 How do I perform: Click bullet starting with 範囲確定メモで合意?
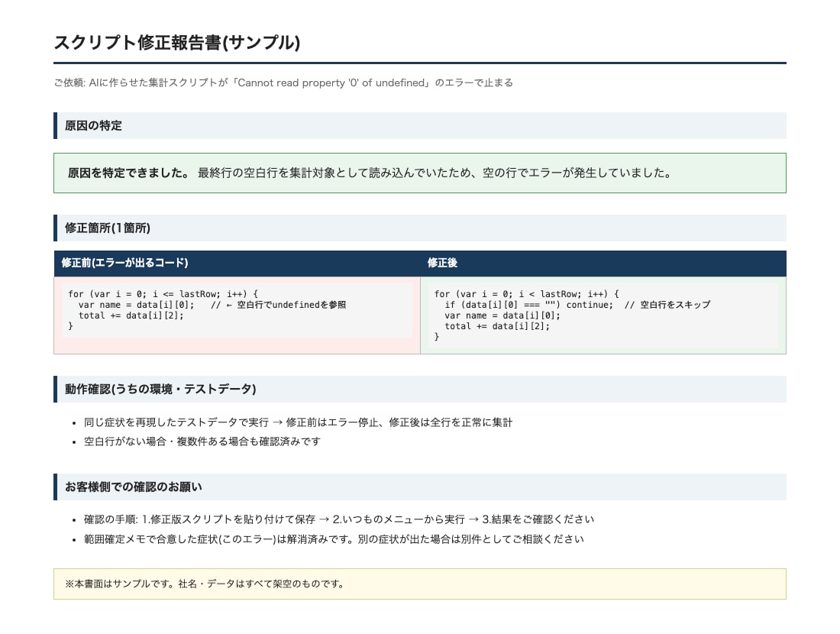pyautogui.click(x=334, y=539)
